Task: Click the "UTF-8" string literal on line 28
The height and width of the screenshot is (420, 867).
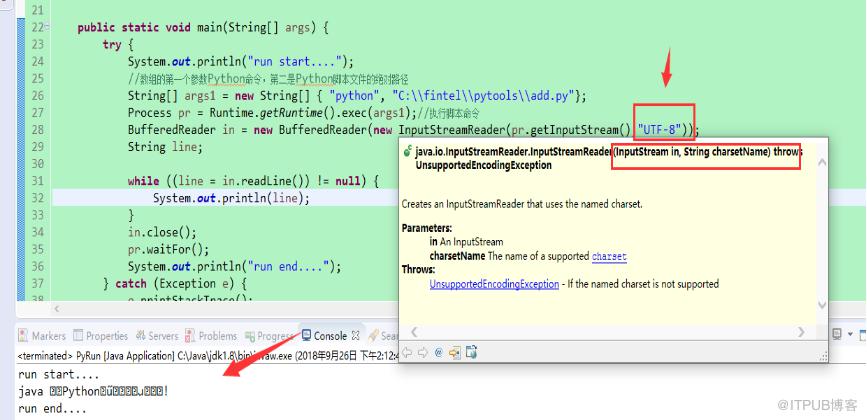Action: pyautogui.click(x=659, y=130)
